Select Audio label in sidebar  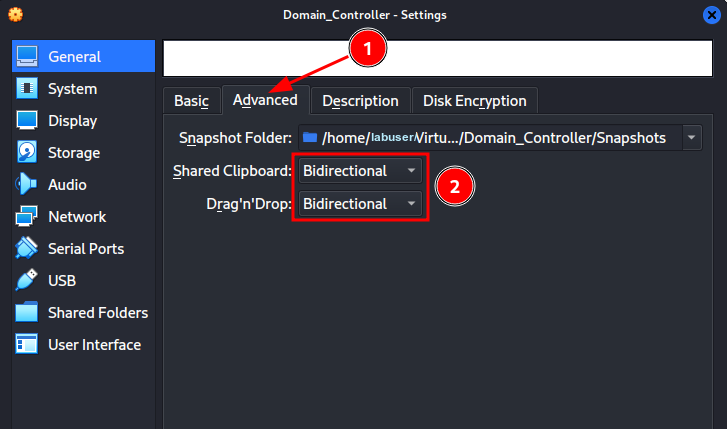(67, 185)
